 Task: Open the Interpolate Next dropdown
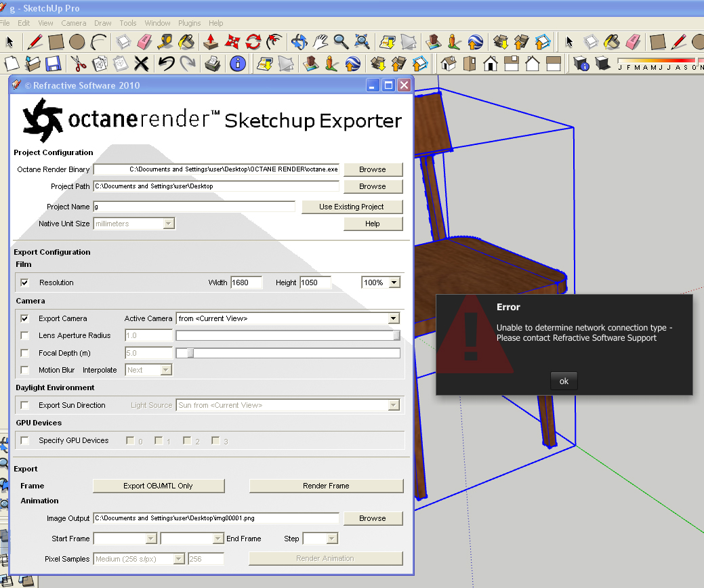tap(166, 370)
